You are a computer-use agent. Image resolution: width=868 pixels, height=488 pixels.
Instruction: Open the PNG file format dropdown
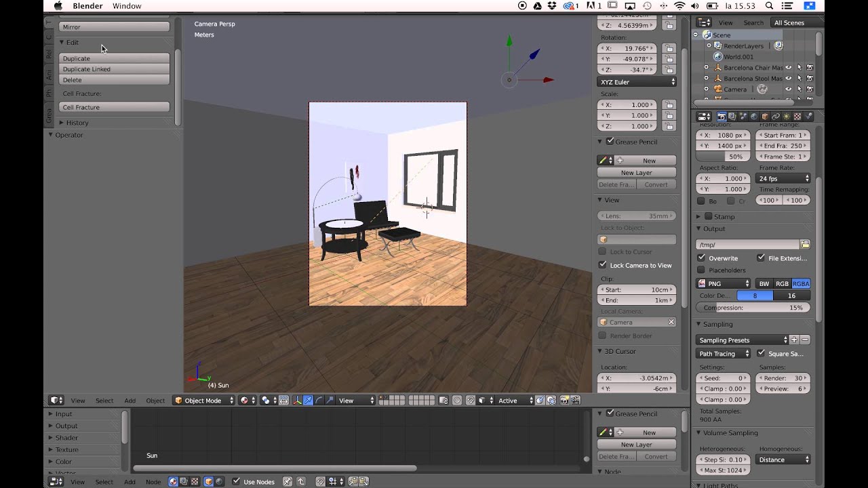click(724, 283)
